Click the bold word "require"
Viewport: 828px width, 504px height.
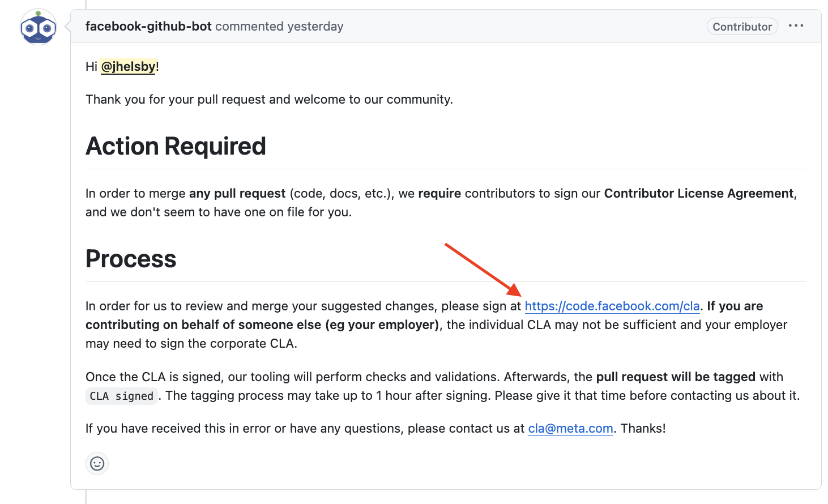pos(439,194)
